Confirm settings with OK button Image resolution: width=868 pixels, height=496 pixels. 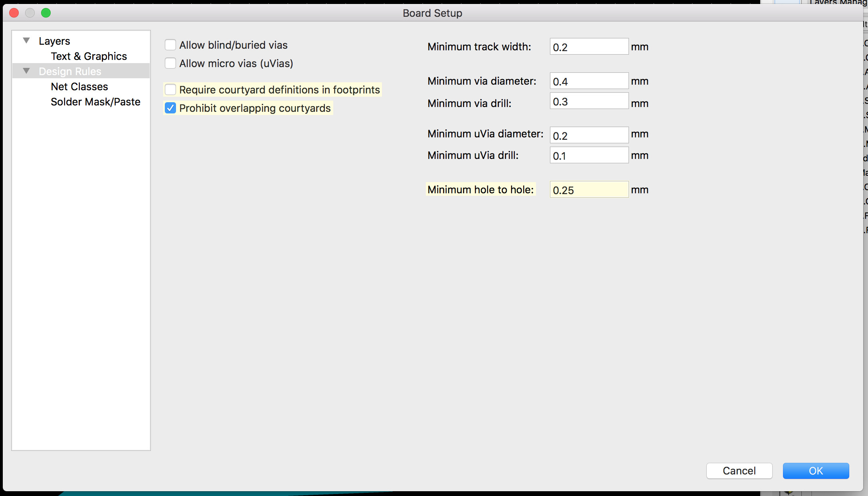click(815, 471)
